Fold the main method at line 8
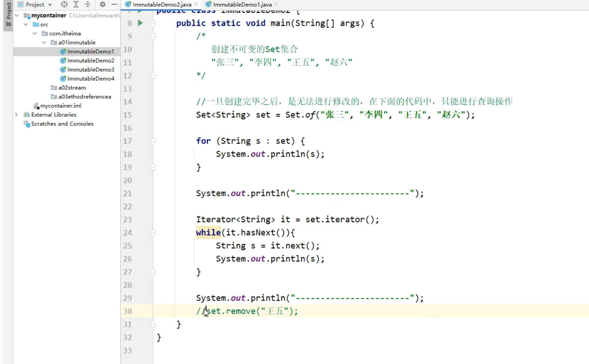 tap(153, 23)
